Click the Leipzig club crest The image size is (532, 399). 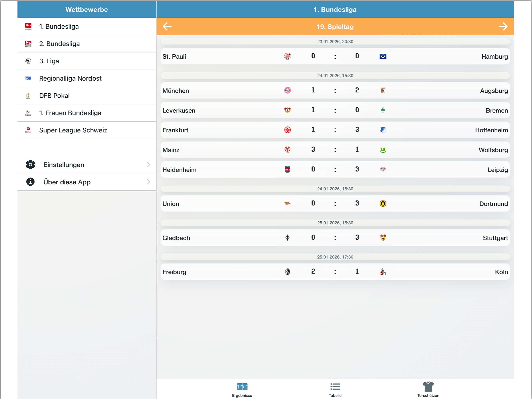point(383,170)
